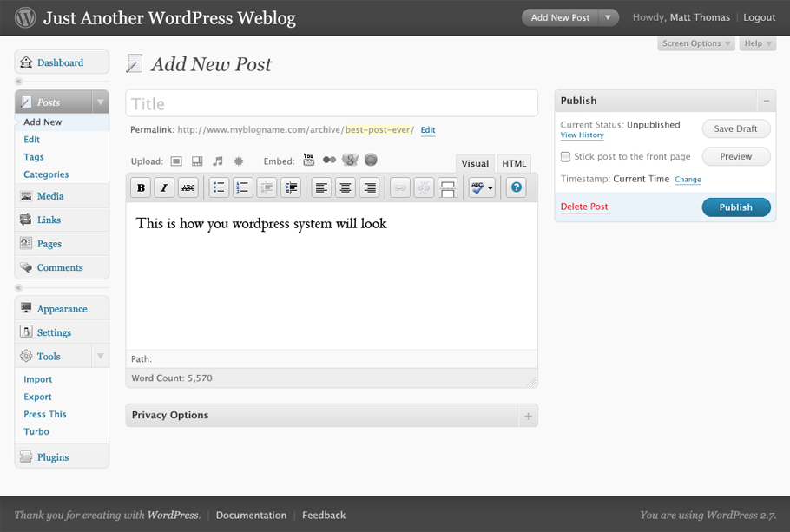Click the Plugins icon in the sidebar
The image size is (790, 532).
(26, 456)
